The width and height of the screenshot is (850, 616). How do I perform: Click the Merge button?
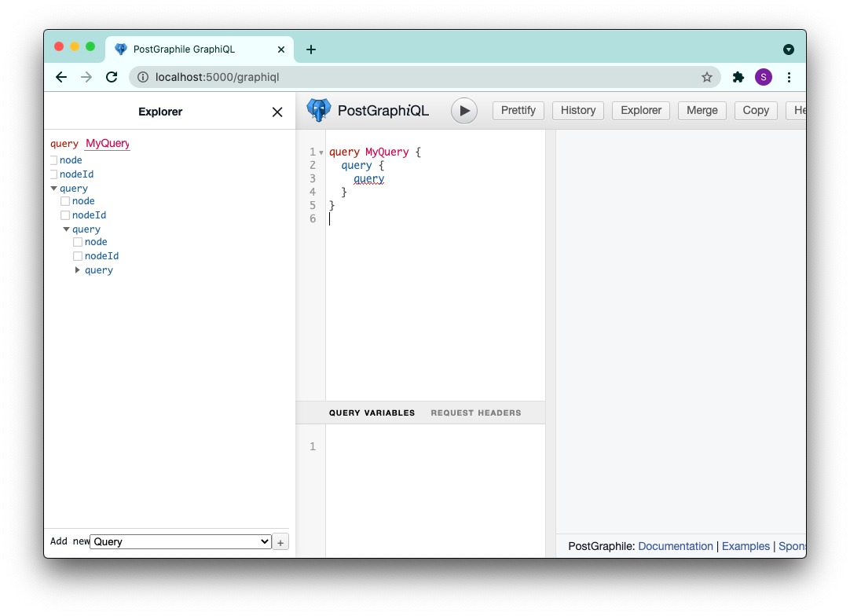pyautogui.click(x=702, y=111)
